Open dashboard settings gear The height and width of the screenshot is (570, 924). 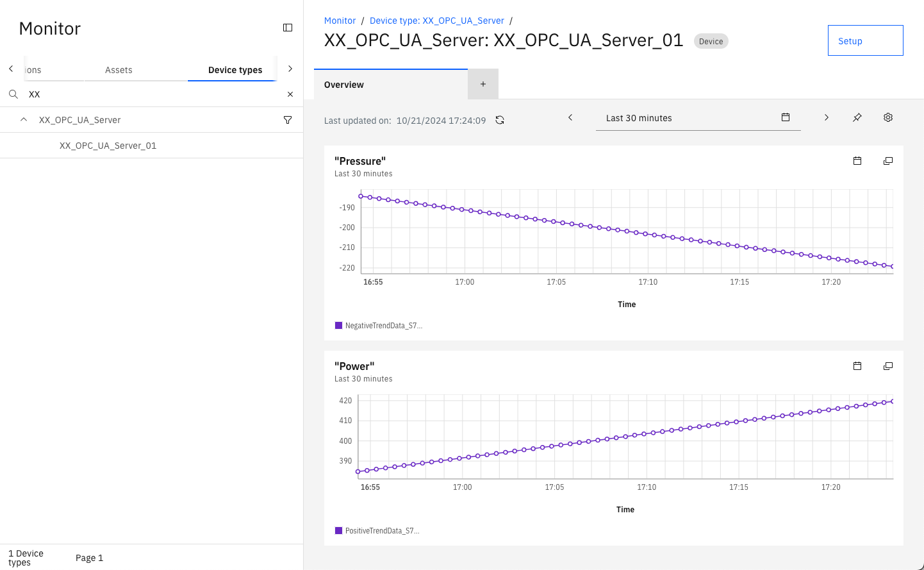(888, 117)
